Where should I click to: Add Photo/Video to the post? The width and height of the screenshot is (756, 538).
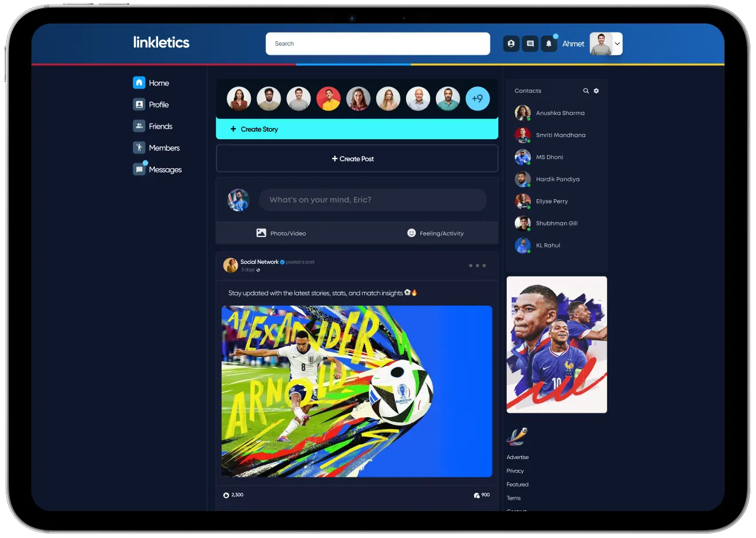(x=281, y=233)
